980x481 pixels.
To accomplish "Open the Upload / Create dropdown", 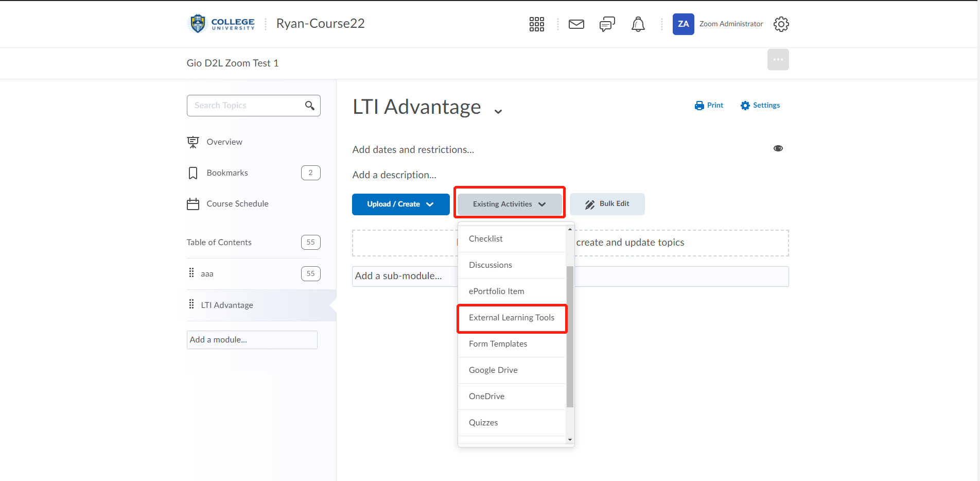I will (401, 204).
